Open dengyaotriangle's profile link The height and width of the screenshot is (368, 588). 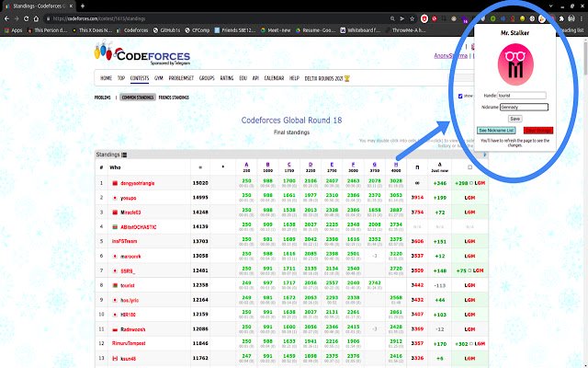(x=137, y=183)
